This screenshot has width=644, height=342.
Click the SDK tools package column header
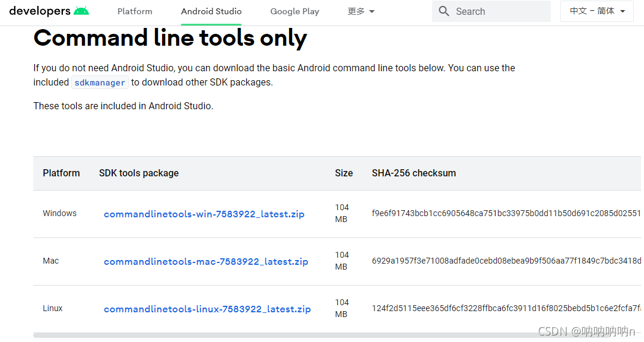[139, 173]
